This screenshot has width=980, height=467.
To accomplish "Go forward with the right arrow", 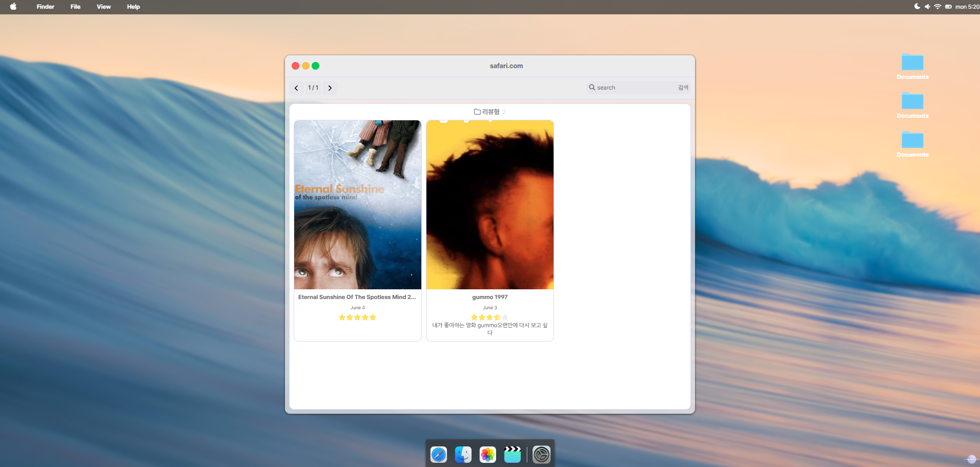I will pyautogui.click(x=330, y=88).
